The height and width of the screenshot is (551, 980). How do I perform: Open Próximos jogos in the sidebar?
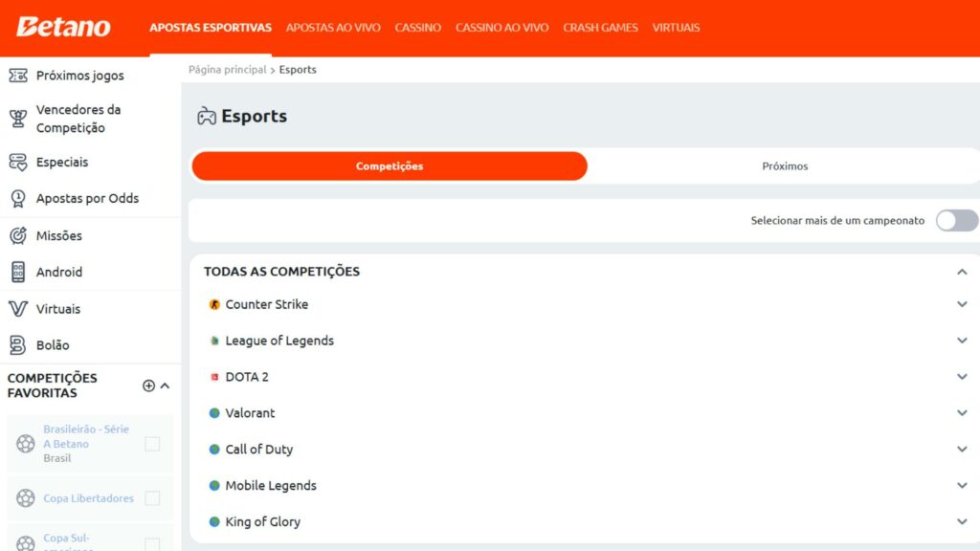80,76
